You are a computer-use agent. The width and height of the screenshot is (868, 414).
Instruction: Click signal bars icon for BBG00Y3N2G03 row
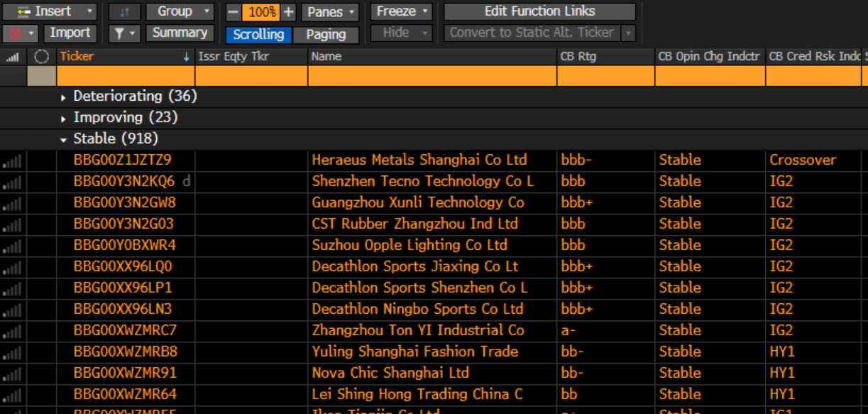(x=12, y=225)
